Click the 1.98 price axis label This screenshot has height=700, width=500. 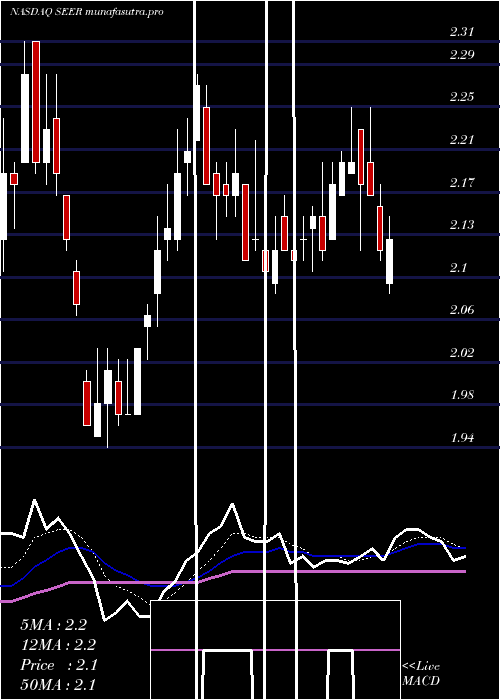(461, 395)
